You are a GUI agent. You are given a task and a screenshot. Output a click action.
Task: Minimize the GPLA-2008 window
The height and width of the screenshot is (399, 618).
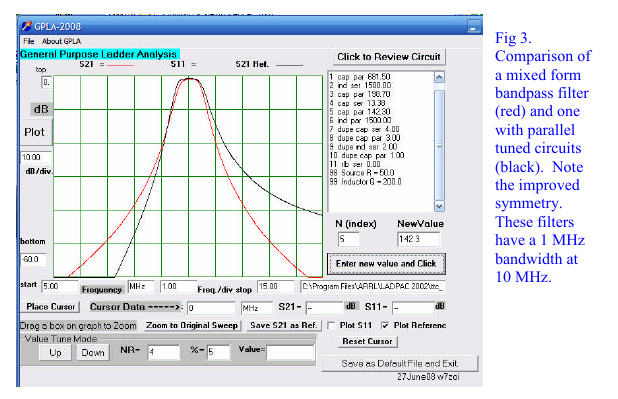pos(474,27)
